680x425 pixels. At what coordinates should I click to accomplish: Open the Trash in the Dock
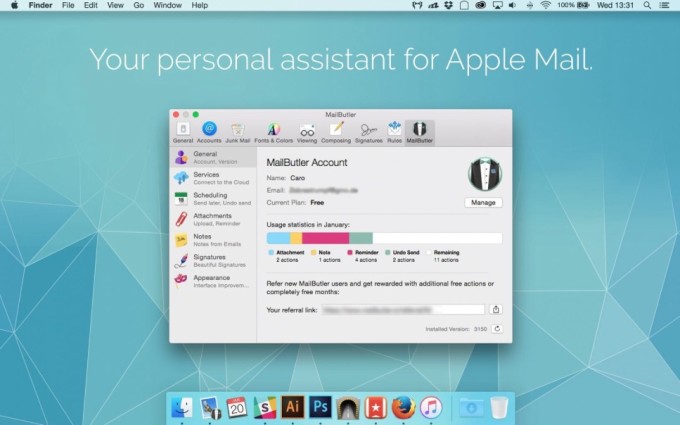[499, 407]
